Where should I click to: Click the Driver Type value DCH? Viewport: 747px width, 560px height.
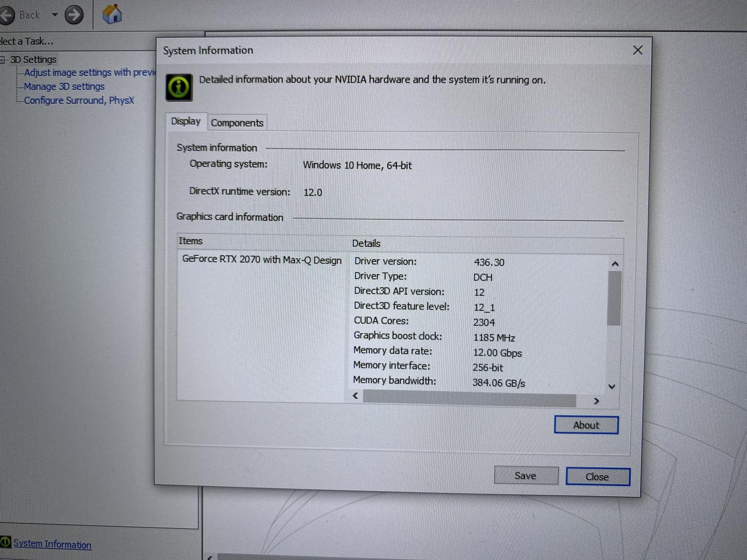483,277
